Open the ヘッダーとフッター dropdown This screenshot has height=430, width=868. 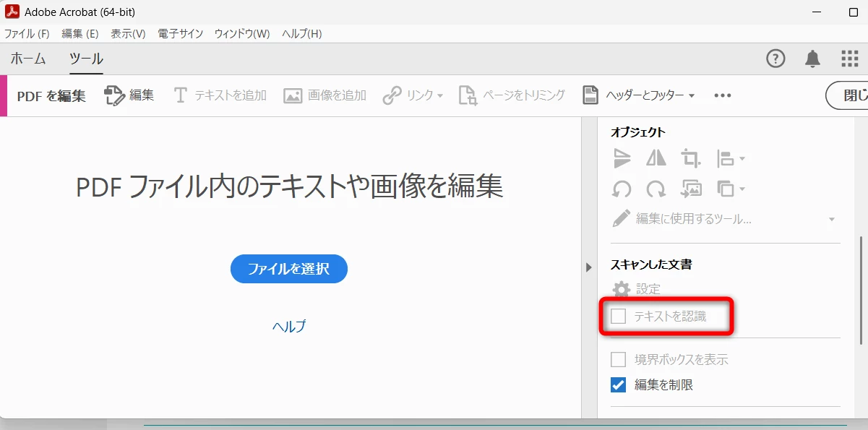click(x=638, y=95)
